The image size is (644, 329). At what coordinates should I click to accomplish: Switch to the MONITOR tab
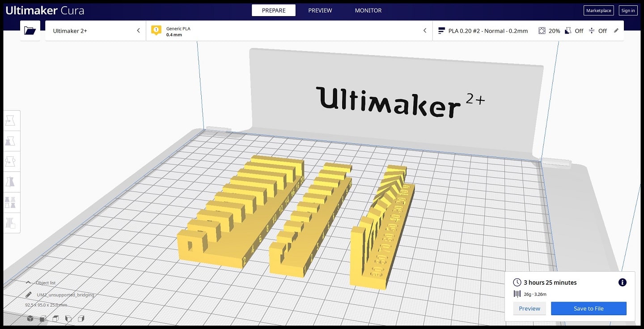click(369, 10)
